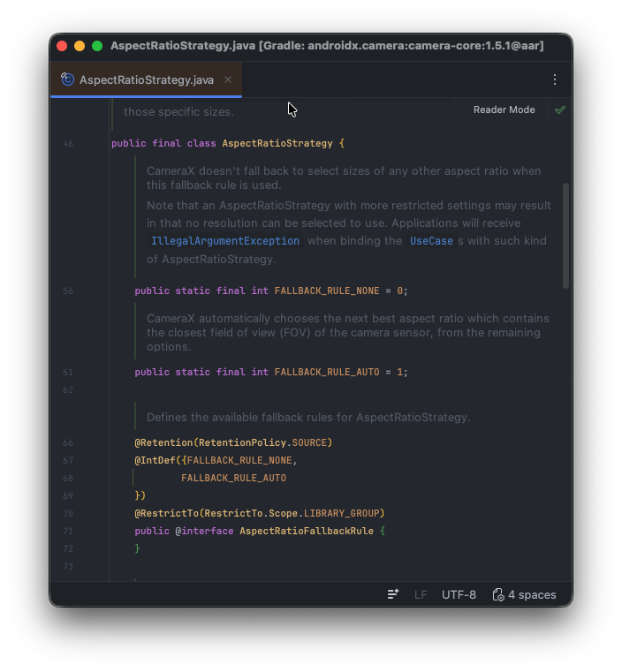Click the @Retention annotation on line 66
Viewport: 622px width, 672px height.
163,442
